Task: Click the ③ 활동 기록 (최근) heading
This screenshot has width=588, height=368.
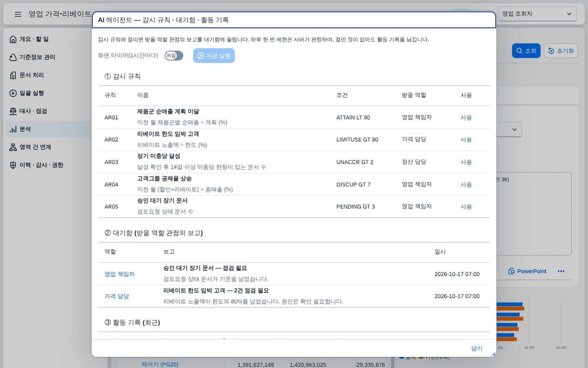Action: coord(132,322)
